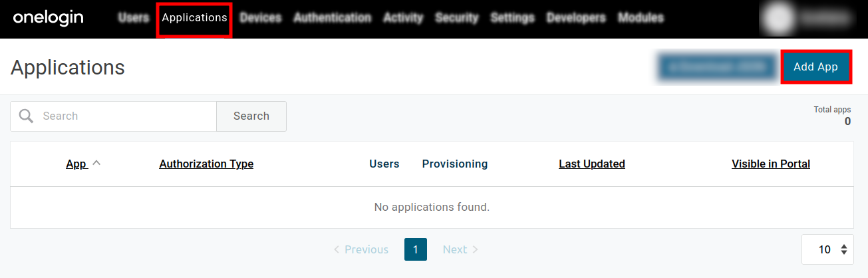This screenshot has height=278, width=868.
Task: Click the OneLogin logo
Action: pyautogui.click(x=48, y=18)
